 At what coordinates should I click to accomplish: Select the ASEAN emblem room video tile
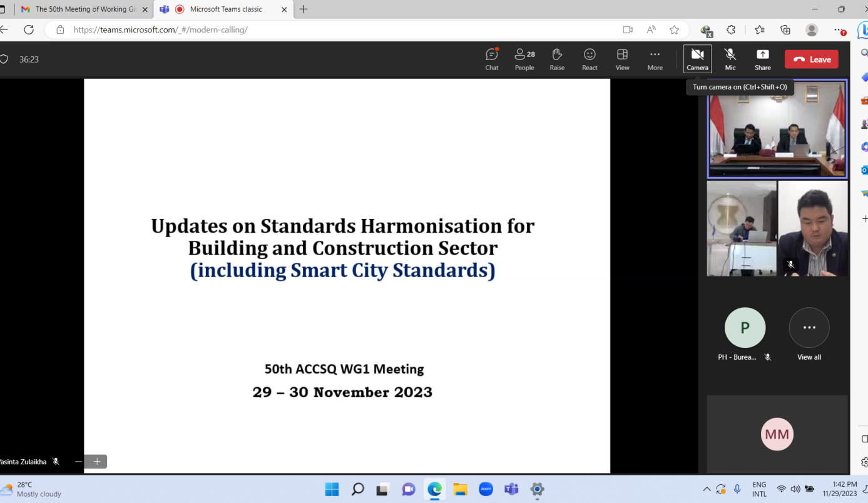click(742, 228)
